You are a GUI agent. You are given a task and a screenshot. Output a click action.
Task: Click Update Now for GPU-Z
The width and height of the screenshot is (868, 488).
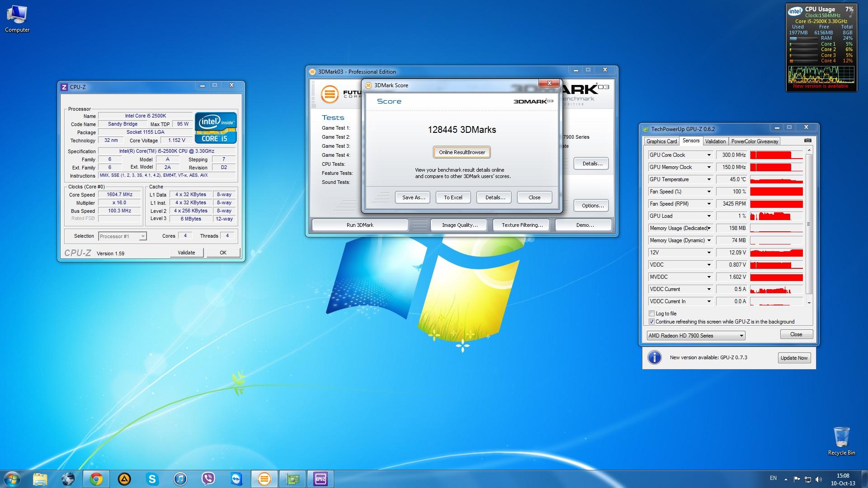tap(794, 358)
